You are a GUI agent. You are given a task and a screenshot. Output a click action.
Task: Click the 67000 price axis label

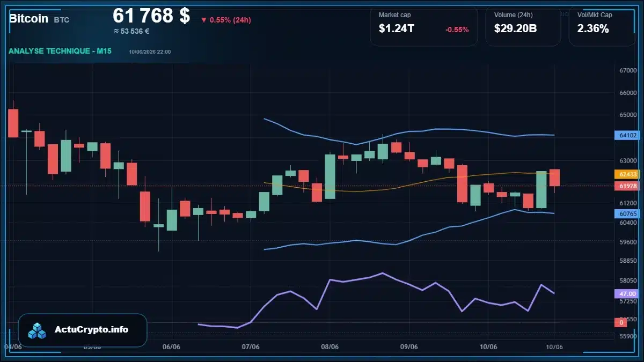tap(627, 70)
